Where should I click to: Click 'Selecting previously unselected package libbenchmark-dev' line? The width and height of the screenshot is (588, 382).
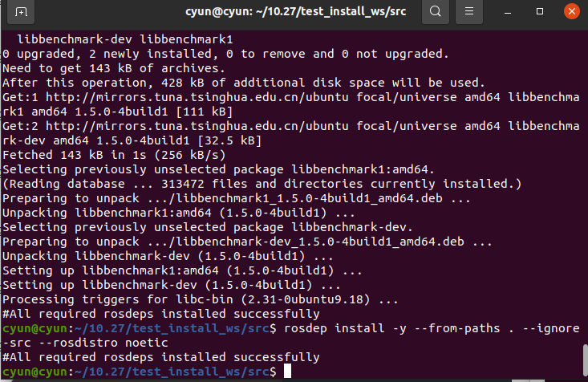[208, 227]
